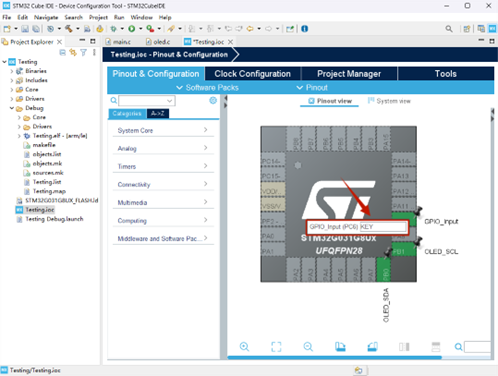498x376 pixels.
Task: Click the navigate Back arrow icon
Action: click(250, 29)
